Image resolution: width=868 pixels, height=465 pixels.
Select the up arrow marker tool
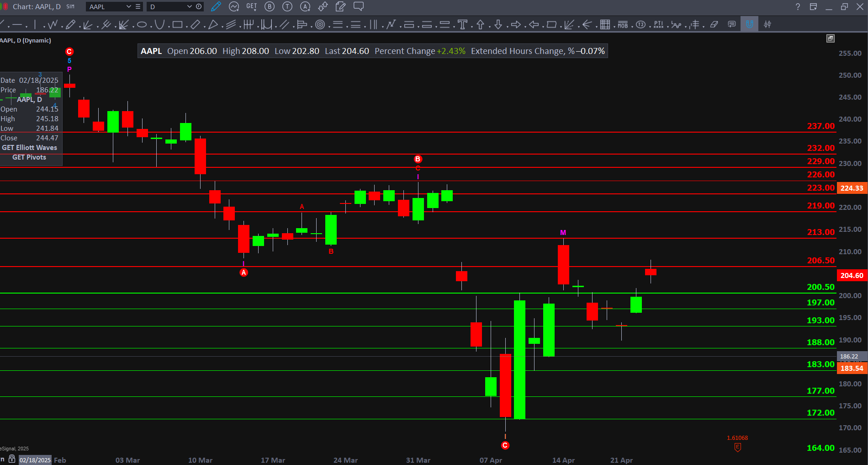click(x=480, y=25)
